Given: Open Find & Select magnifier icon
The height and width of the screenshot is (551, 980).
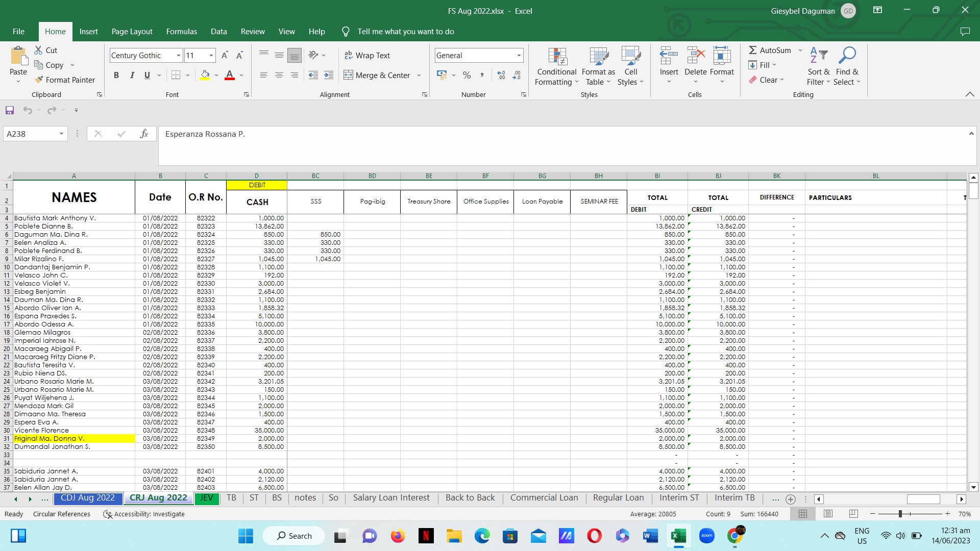Looking at the screenshot, I should coord(847,55).
